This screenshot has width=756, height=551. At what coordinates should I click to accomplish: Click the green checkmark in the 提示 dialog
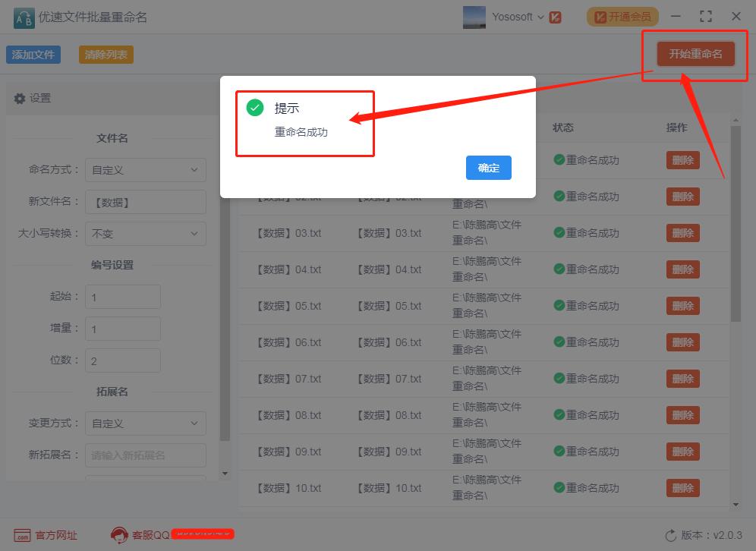(x=254, y=108)
